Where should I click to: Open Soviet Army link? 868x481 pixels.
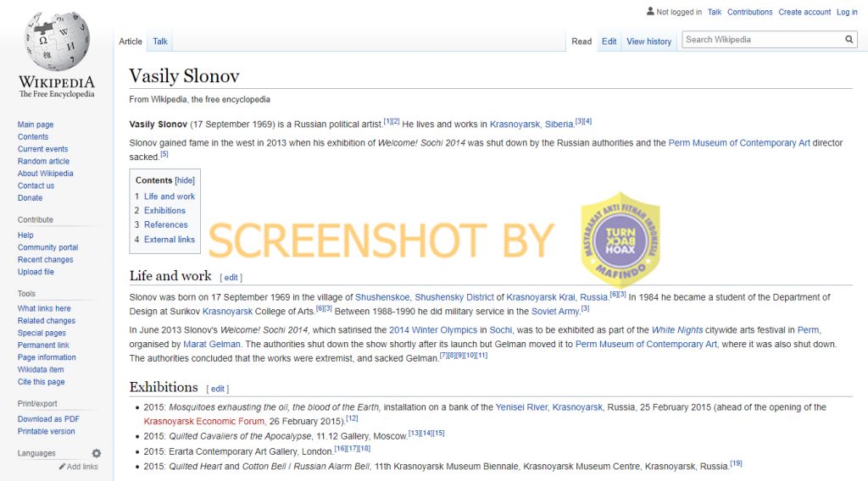[x=555, y=312]
